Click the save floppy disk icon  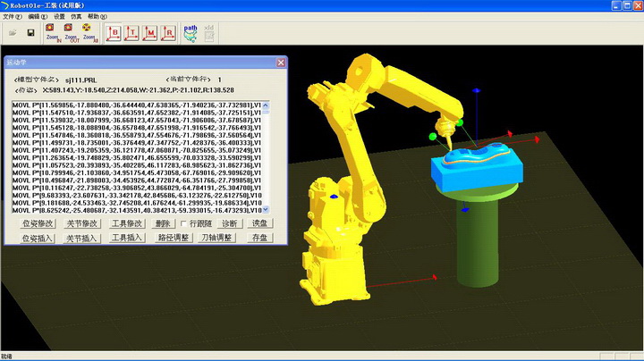click(30, 33)
